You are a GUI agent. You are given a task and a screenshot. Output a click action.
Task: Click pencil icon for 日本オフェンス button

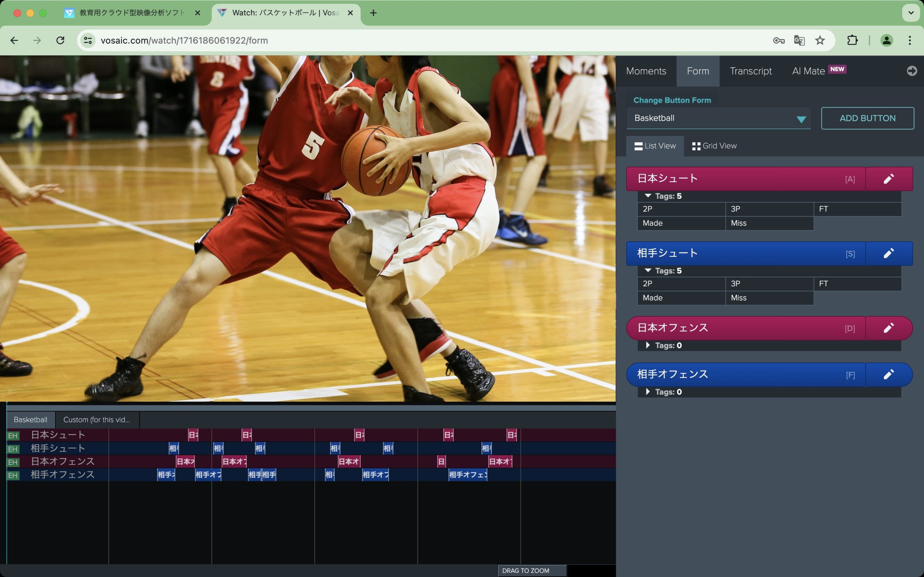(x=889, y=328)
